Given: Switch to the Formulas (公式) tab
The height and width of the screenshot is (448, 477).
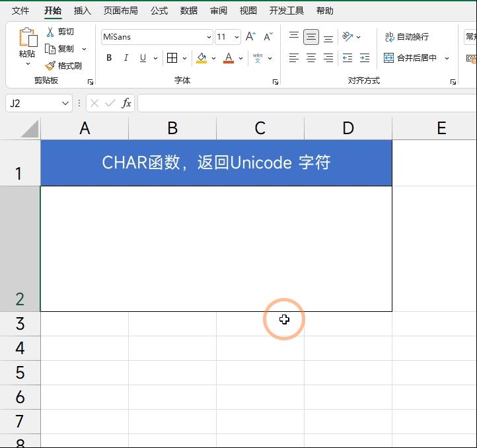Looking at the screenshot, I should click(159, 11).
